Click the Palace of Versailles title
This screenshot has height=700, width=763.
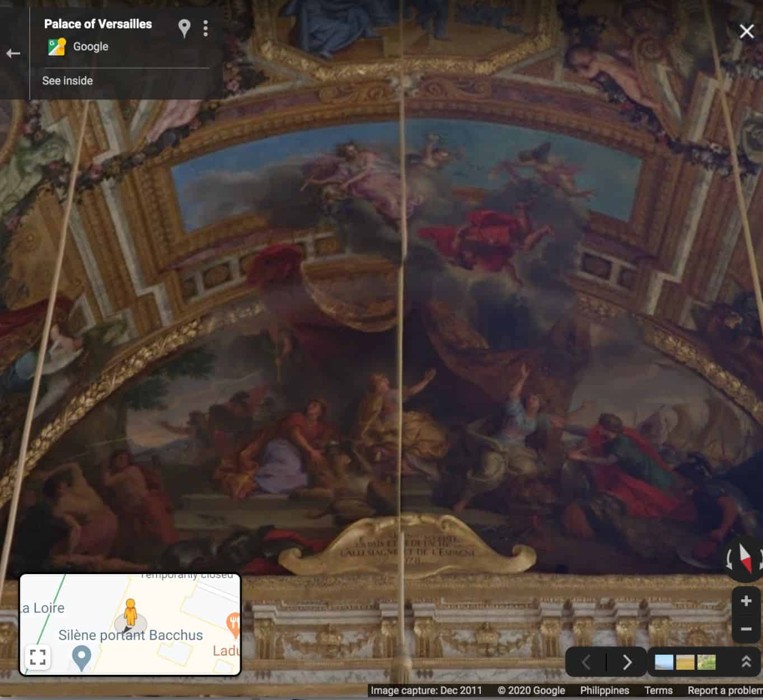coord(98,24)
